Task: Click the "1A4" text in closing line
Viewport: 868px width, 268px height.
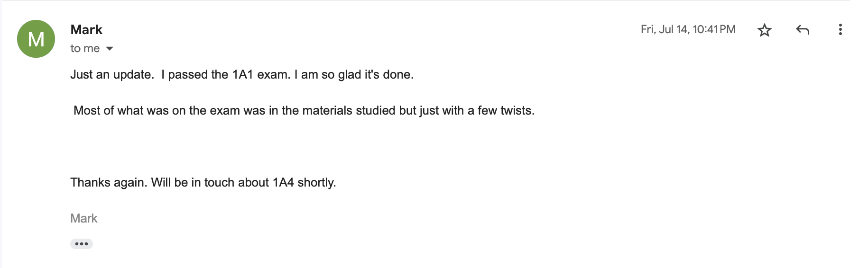Action: (283, 183)
